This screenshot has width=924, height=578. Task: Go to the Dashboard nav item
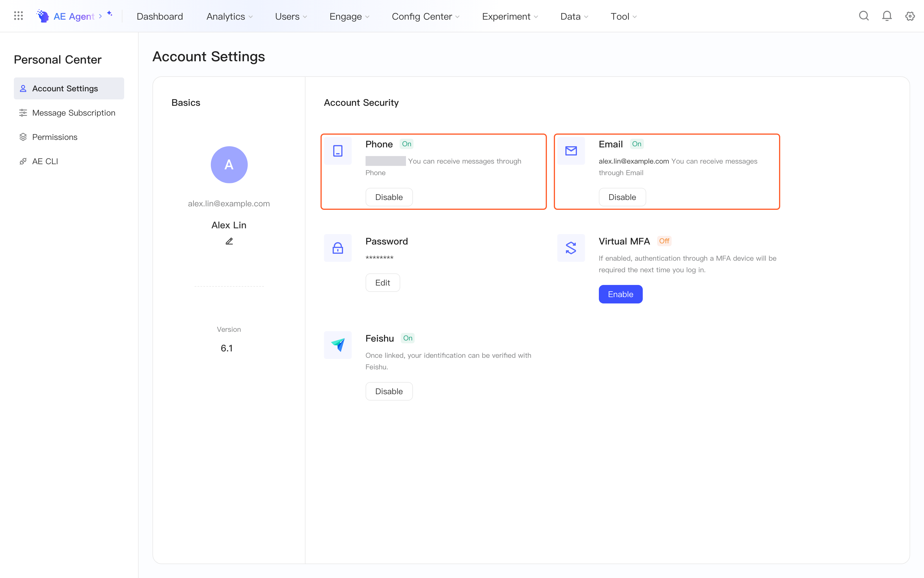point(160,16)
